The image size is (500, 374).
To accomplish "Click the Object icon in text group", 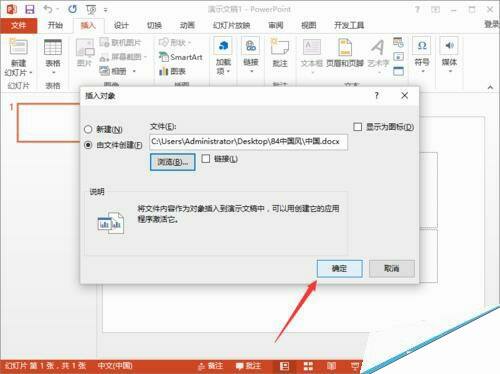I will coord(398,71).
